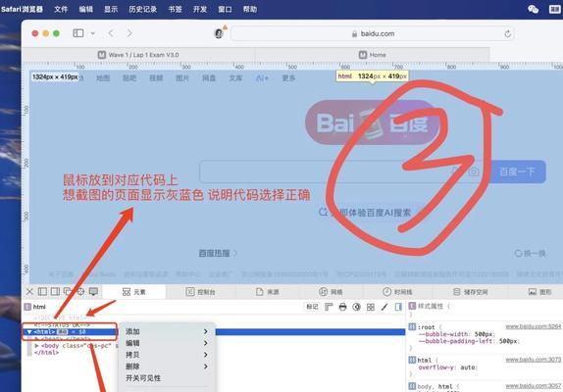Expand the <body class> node
The height and width of the screenshot is (392, 563).
(36, 346)
